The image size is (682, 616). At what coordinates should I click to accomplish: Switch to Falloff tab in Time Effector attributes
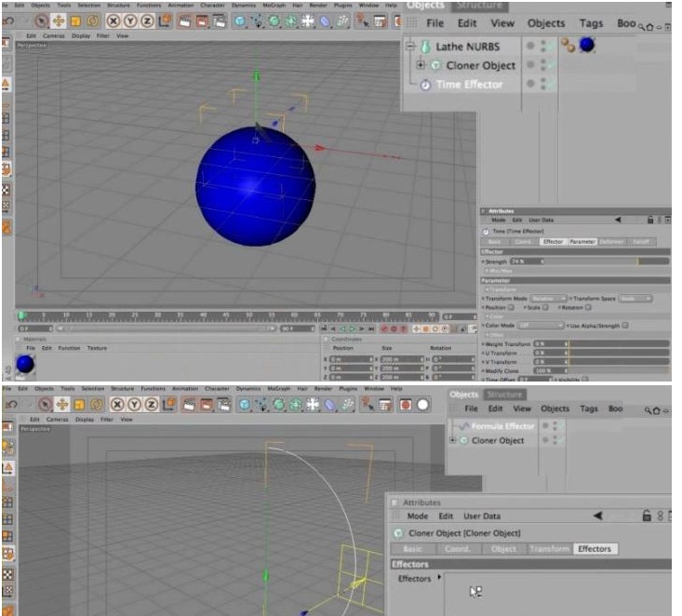(x=641, y=242)
